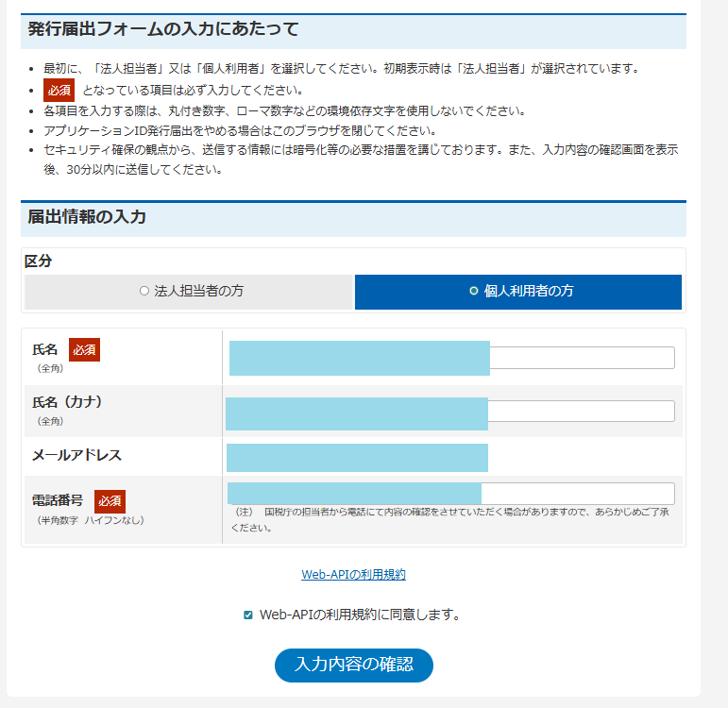Click the 区分 section label

[x=38, y=261]
